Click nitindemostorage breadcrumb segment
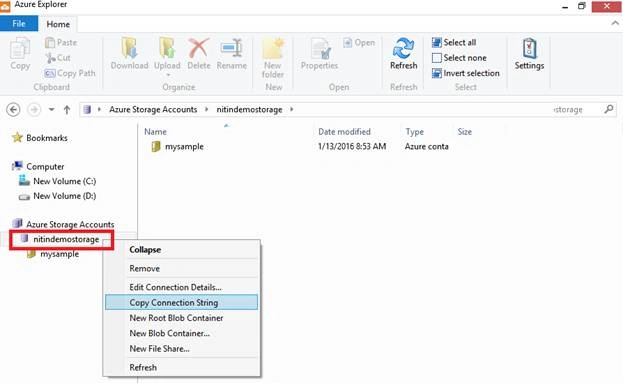Viewport: 623px width, 383px height. [249, 109]
